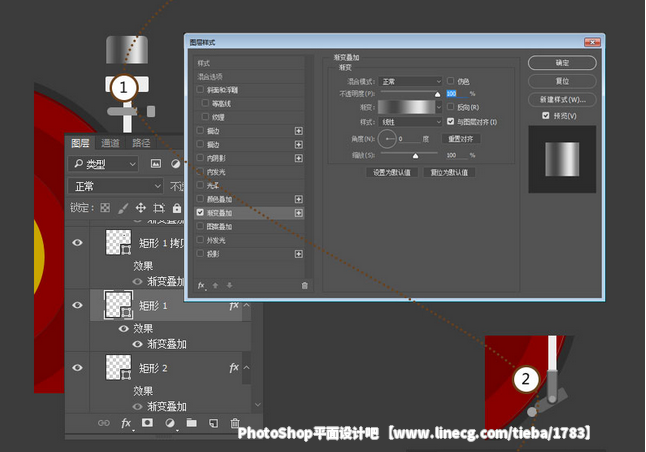Enable the 外发光 style checkbox

(x=200, y=239)
